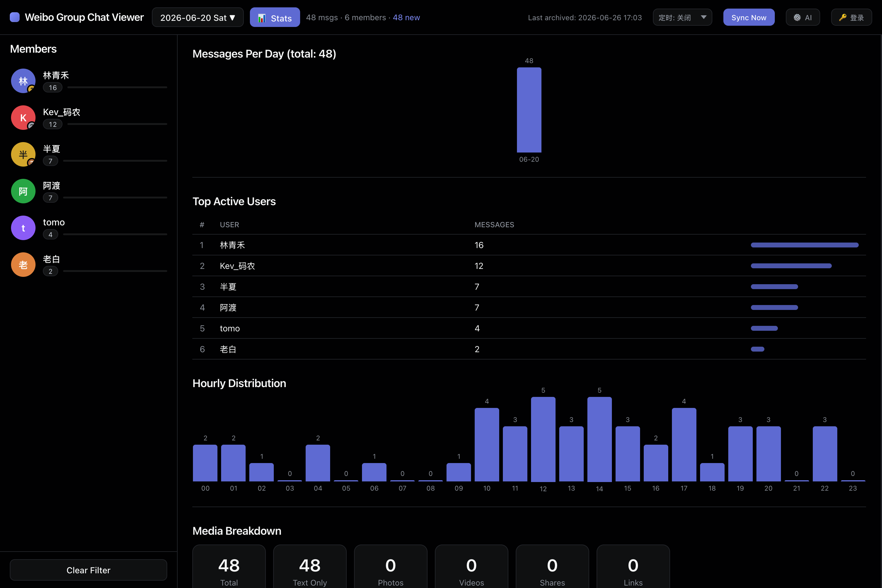Screen dimensions: 882x588
Task: Click Kev_码农 row in Top Active Users
Action: (529, 266)
